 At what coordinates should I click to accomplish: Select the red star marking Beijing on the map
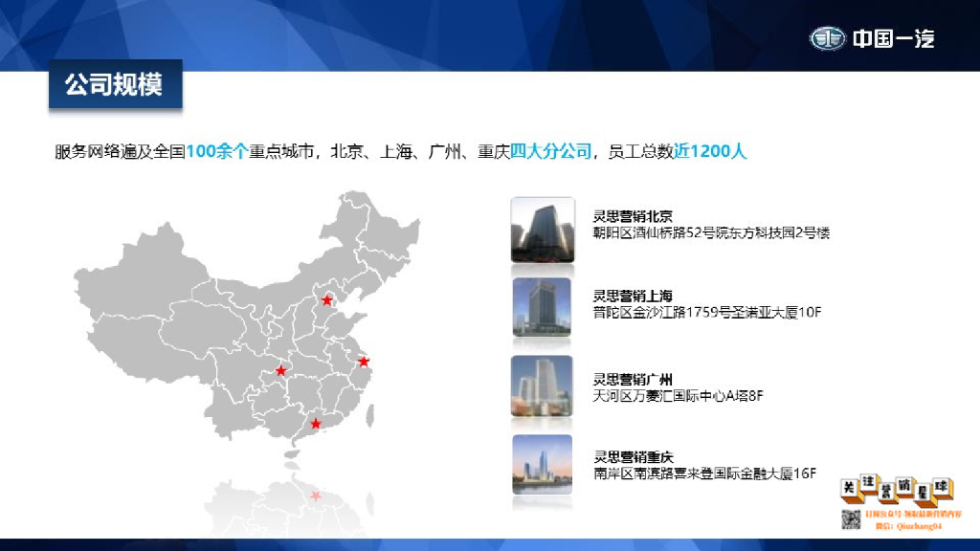click(x=325, y=300)
